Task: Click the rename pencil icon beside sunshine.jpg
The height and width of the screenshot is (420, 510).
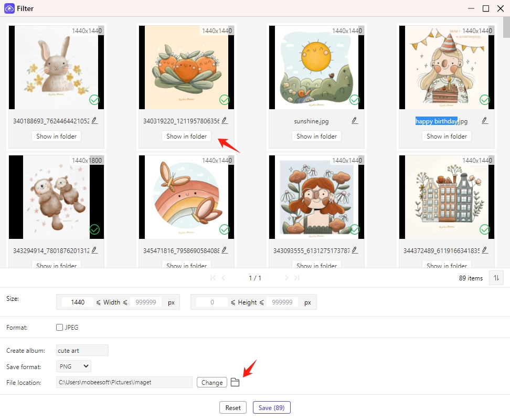Action: 355,121
